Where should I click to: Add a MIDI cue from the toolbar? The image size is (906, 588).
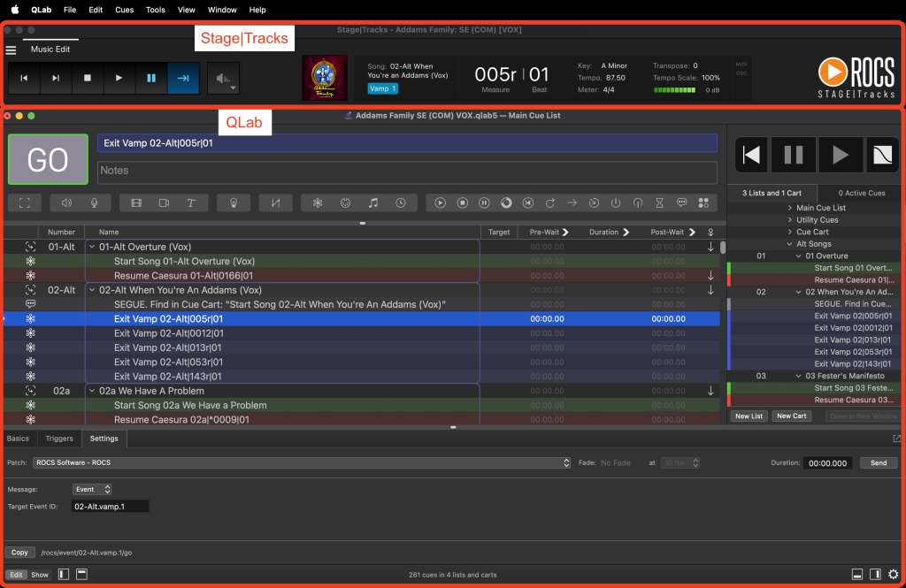click(346, 203)
